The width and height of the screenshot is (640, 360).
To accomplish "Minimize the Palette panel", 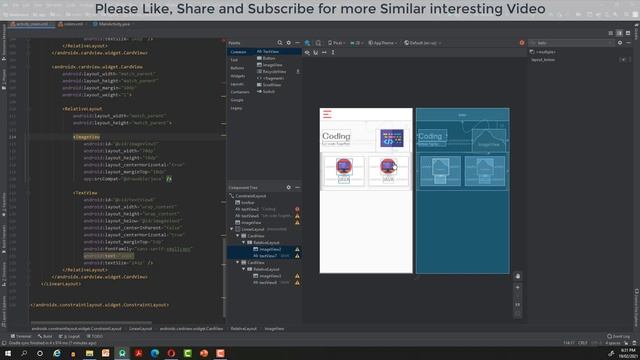I will (297, 42).
